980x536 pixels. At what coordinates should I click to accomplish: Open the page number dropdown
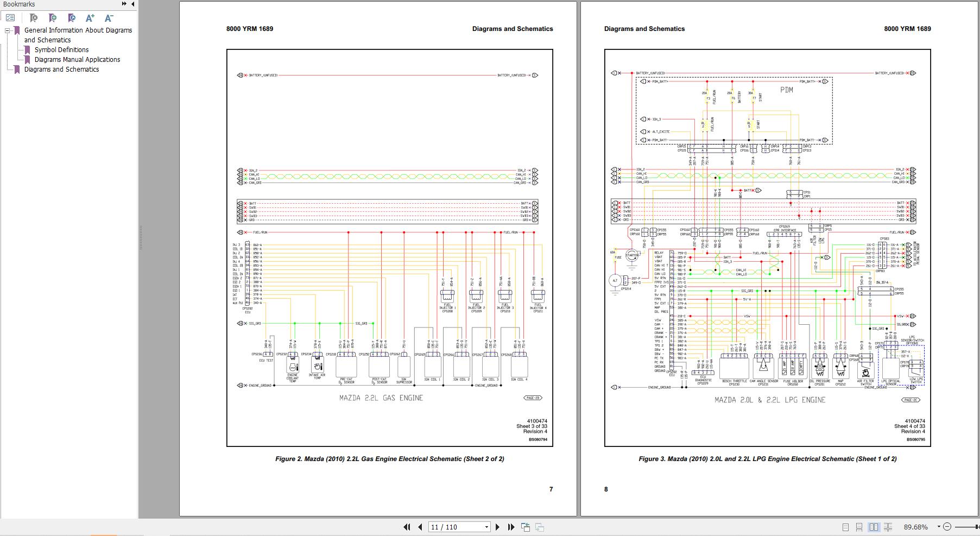[486, 527]
